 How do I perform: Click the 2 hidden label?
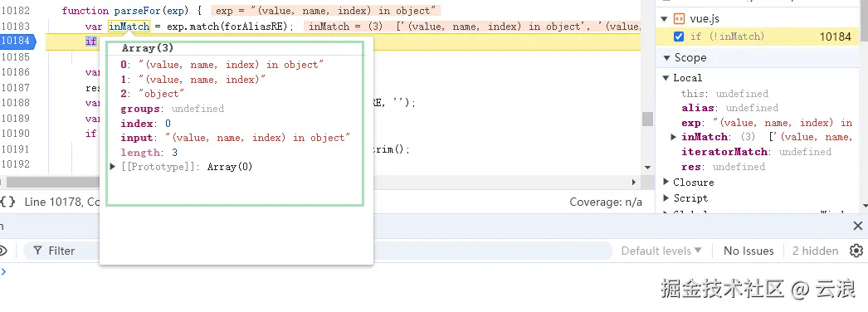(x=815, y=251)
